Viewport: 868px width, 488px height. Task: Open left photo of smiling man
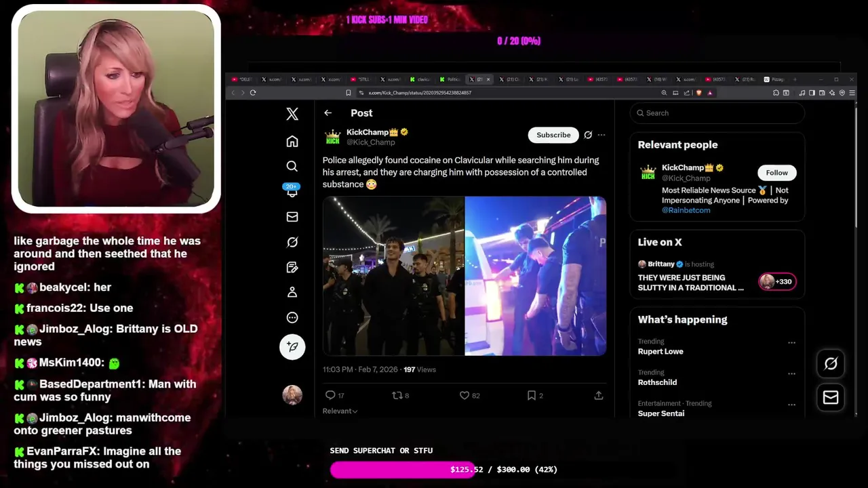pos(393,276)
